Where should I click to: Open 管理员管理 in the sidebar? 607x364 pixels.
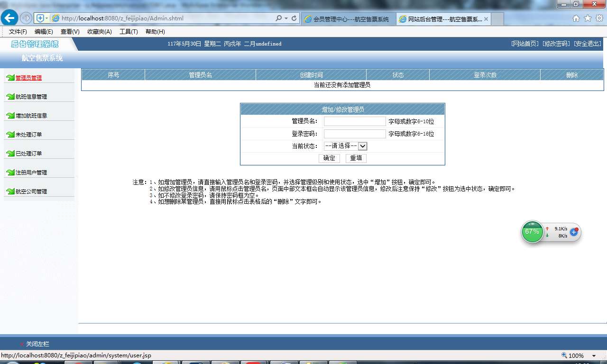click(x=28, y=78)
